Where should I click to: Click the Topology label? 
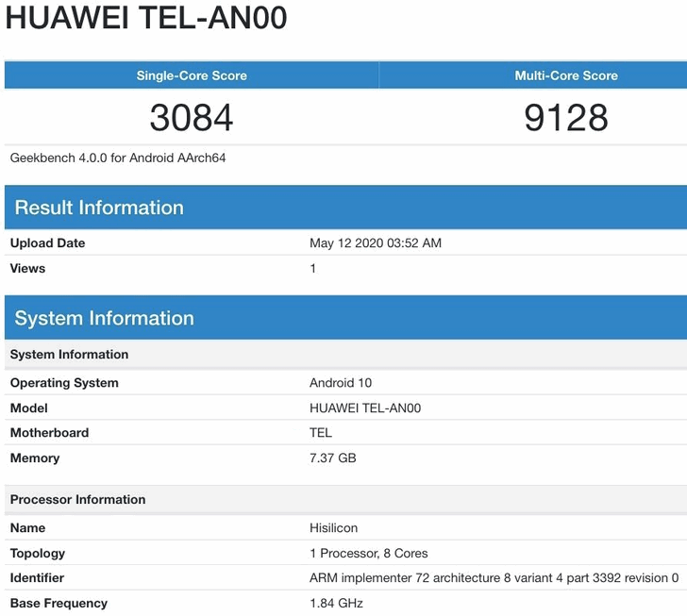tap(37, 553)
